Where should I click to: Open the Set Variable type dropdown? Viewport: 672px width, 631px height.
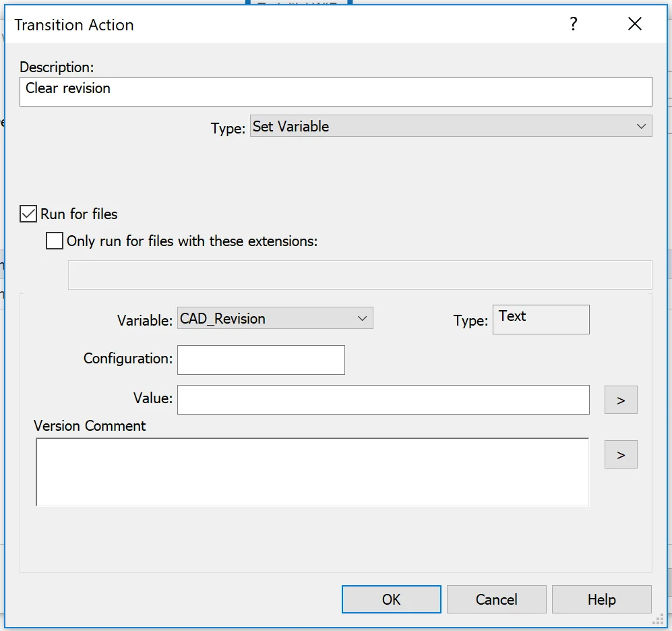click(450, 127)
